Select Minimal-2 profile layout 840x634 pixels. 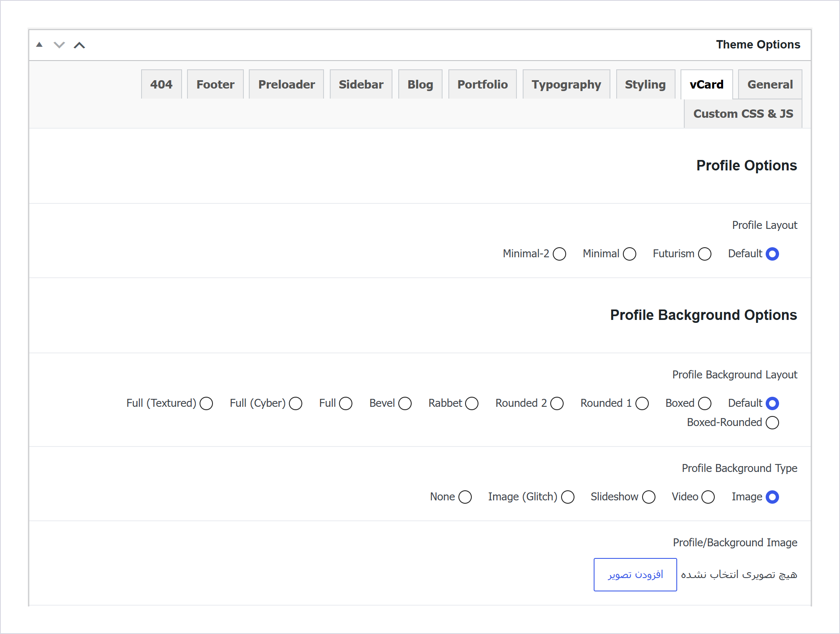point(559,254)
